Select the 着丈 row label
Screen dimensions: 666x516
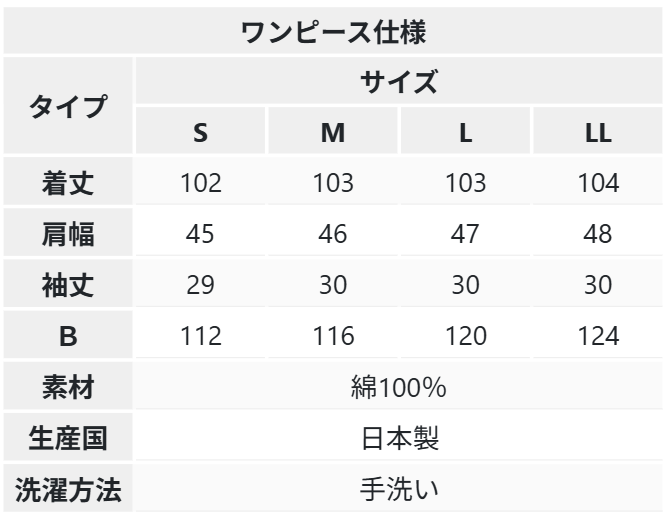[68, 183]
